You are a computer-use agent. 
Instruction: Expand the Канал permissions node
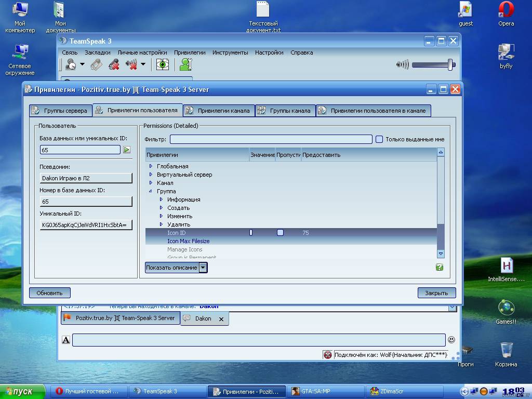[x=151, y=182]
